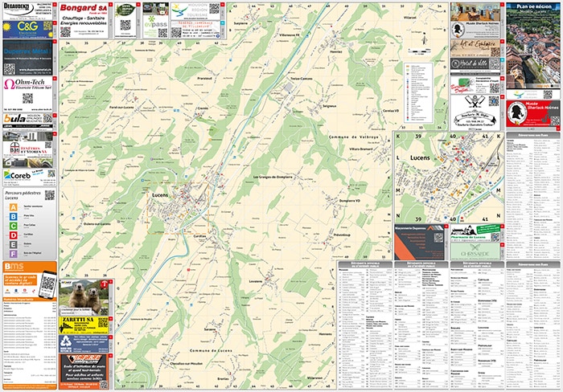
Task: Click the QR code in Ohm-Tech ad
Action: point(27,98)
